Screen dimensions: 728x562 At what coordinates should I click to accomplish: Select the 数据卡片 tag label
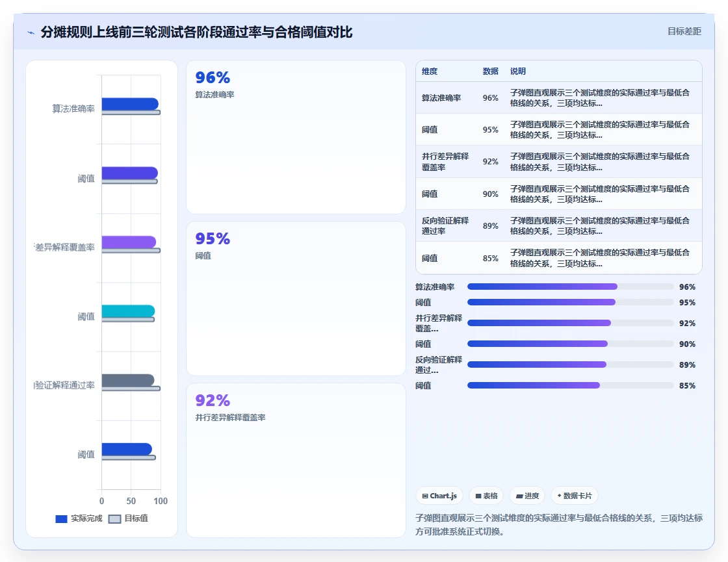pyautogui.click(x=578, y=496)
